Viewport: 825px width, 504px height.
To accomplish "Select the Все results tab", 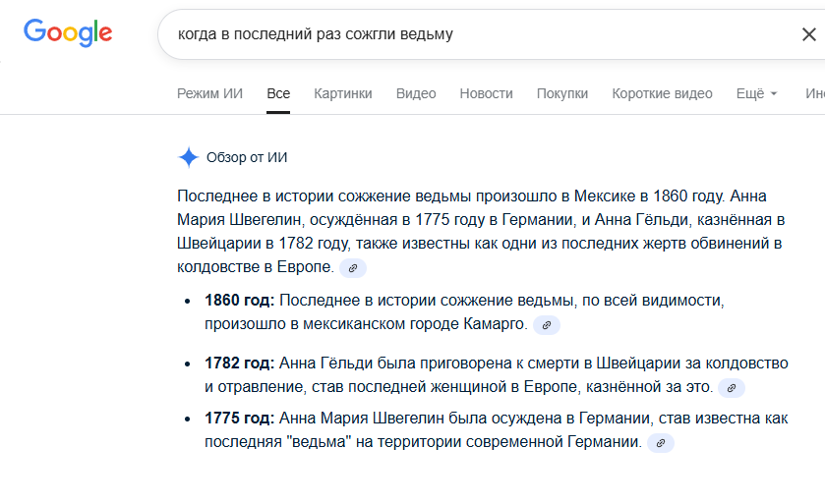I will coord(278,93).
